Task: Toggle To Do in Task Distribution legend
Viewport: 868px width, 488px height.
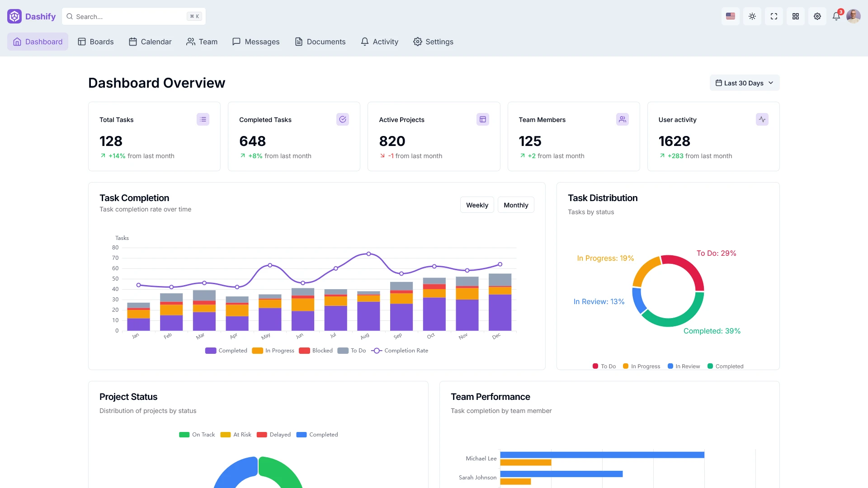Action: (x=604, y=366)
